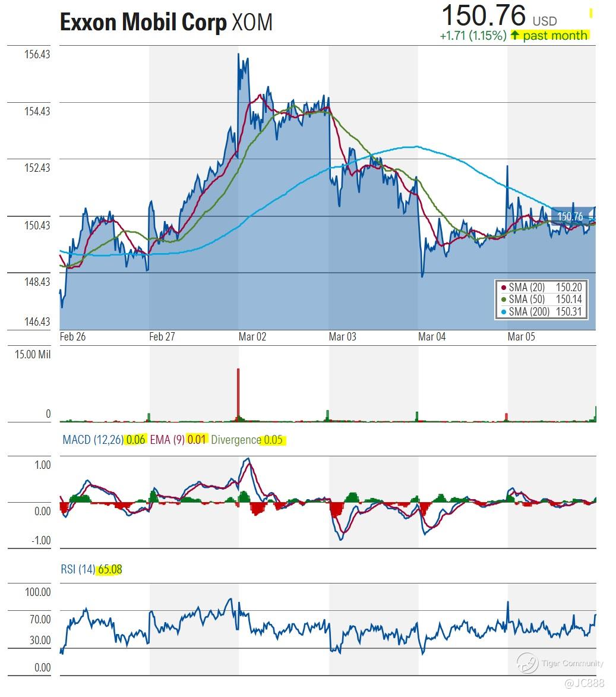Click the 152.43 price axis label
The width and height of the screenshot is (616, 697).
(37, 168)
